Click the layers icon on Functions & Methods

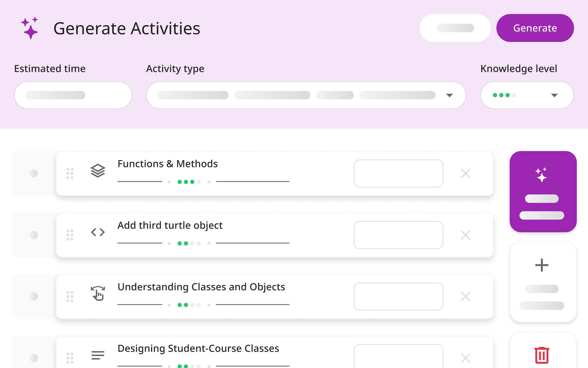[98, 171]
